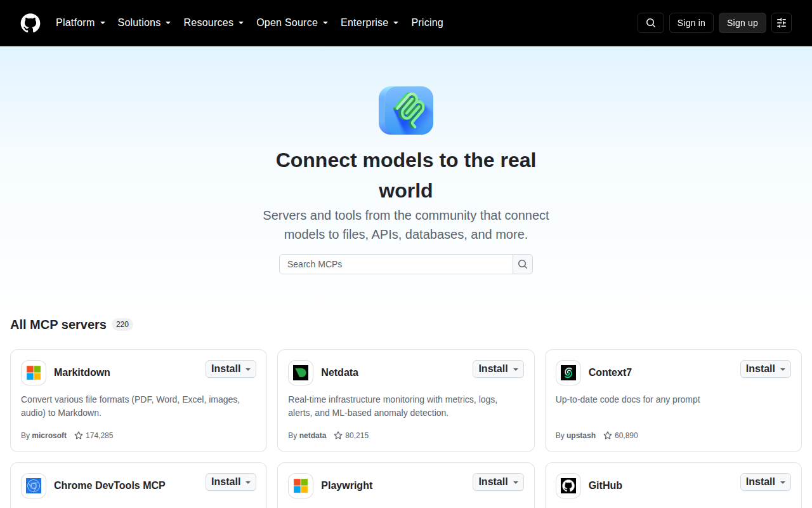Click the Context7 star count 60,890
The image size is (812, 508).
[620, 436]
